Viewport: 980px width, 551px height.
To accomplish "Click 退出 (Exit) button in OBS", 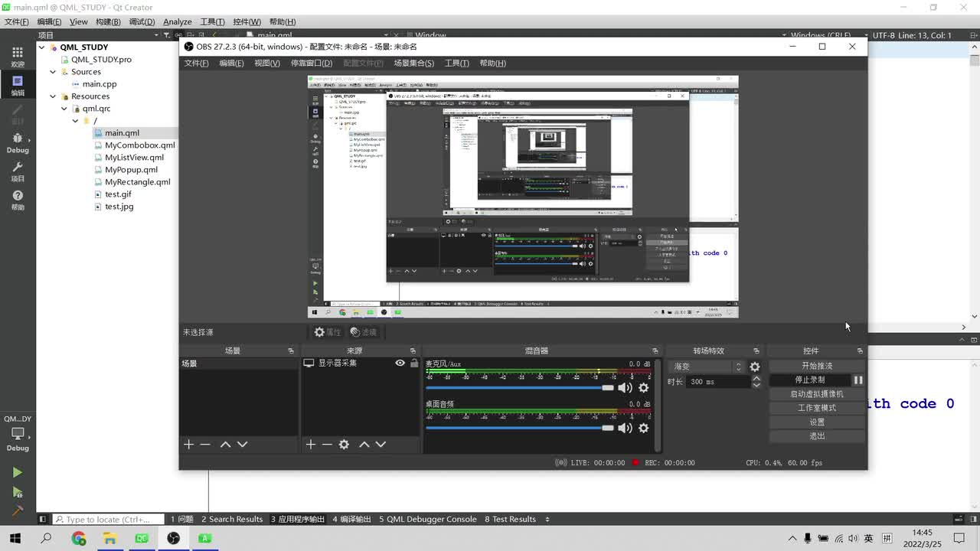I will click(x=817, y=436).
